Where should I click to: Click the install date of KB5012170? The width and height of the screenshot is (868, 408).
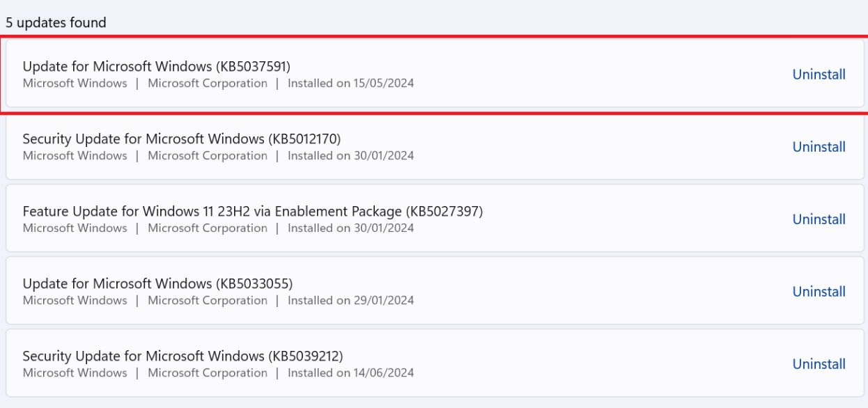click(350, 156)
